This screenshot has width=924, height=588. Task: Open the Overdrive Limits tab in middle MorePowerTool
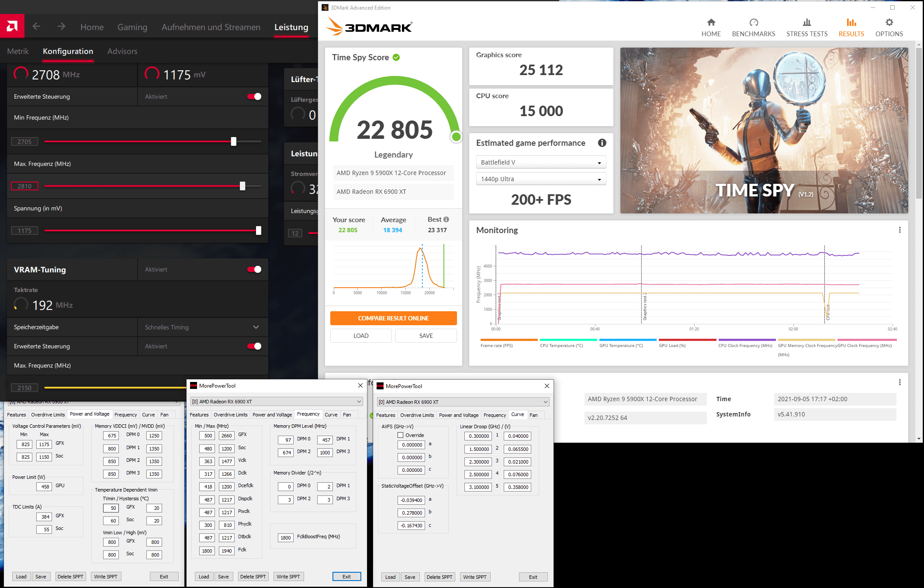tap(230, 415)
